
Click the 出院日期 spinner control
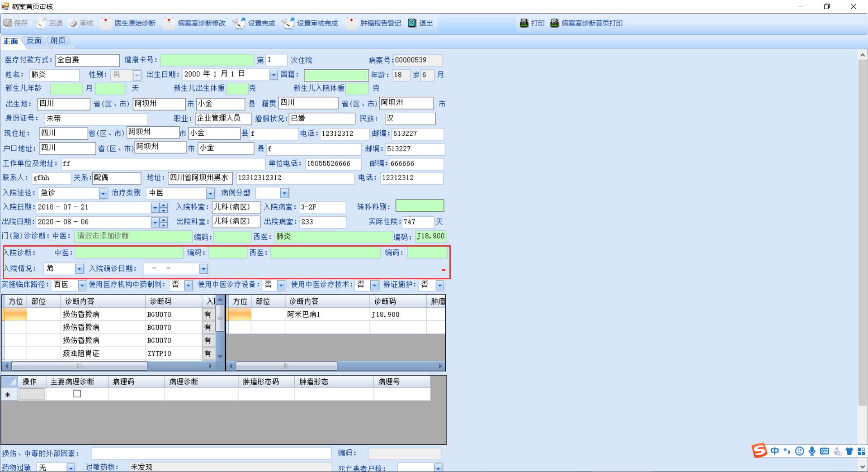click(164, 222)
